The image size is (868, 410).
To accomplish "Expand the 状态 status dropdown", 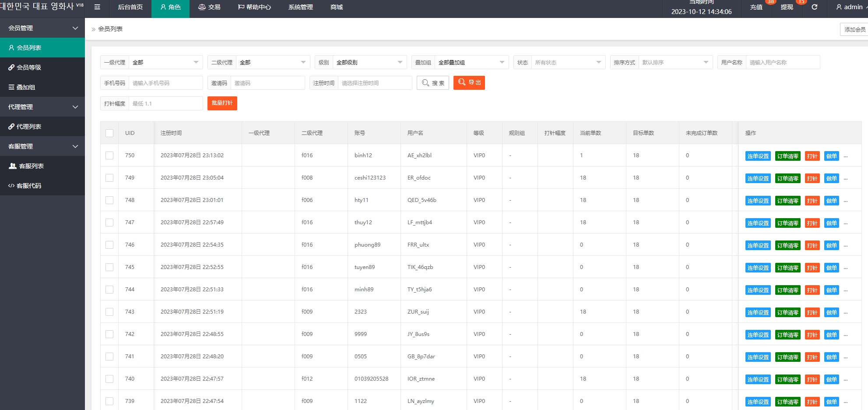I will pyautogui.click(x=568, y=62).
